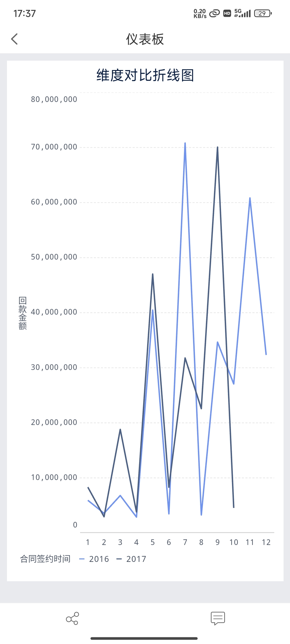Tap the link icon in status bar
The height and width of the screenshot is (644, 290).
coord(215,13)
